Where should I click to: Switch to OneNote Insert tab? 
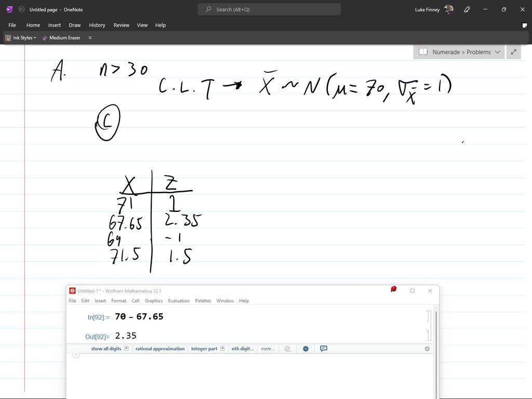pyautogui.click(x=54, y=25)
